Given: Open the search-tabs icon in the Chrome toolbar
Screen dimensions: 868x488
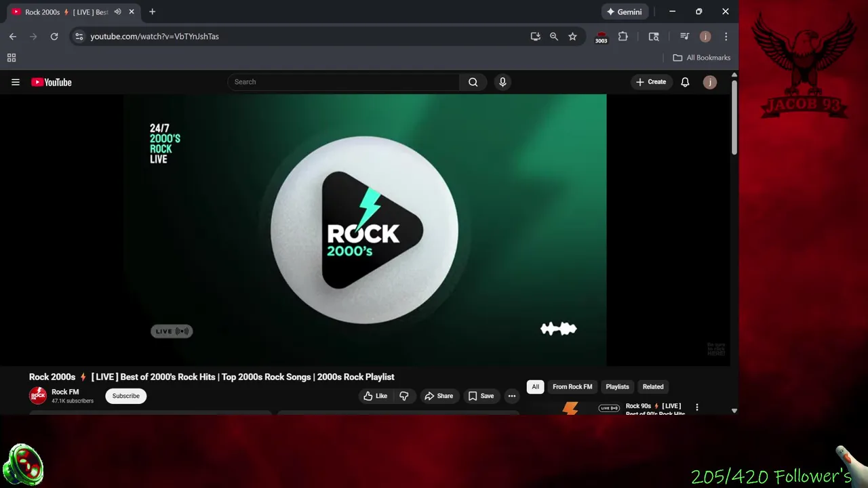Looking at the screenshot, I should (x=654, y=37).
